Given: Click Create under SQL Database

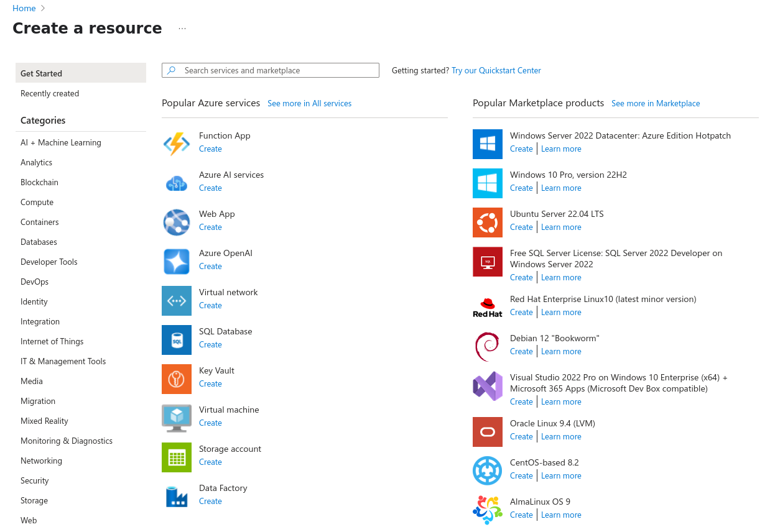Looking at the screenshot, I should pyautogui.click(x=210, y=345).
